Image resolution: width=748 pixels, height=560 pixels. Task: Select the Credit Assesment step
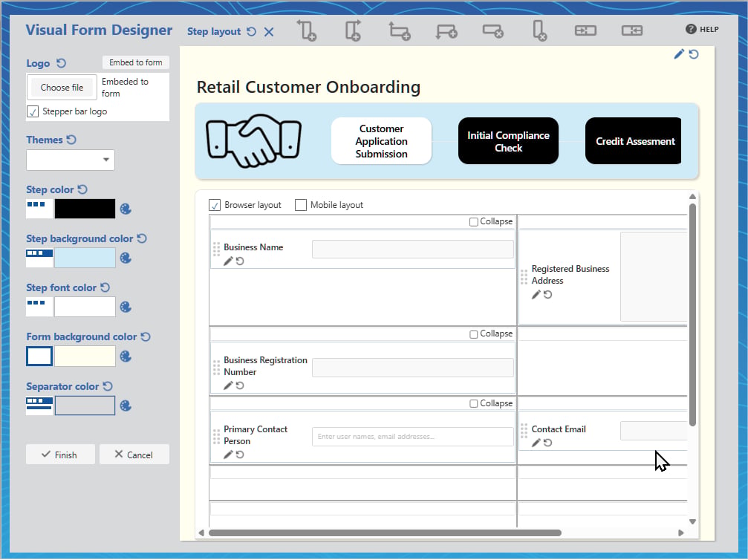[634, 141]
